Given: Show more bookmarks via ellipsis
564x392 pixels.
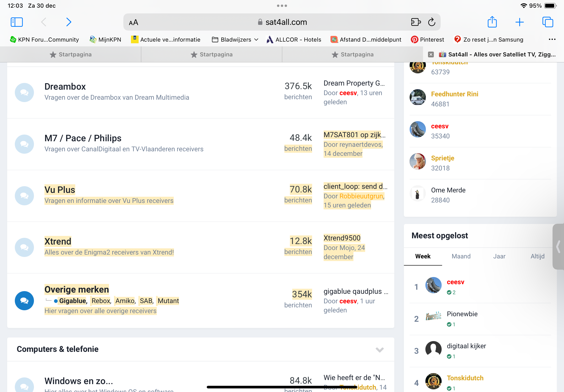Looking at the screenshot, I should pyautogui.click(x=552, y=39).
